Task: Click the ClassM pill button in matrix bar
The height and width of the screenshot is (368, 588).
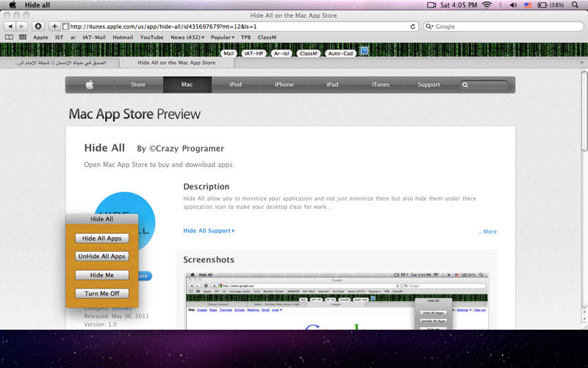Action: point(308,53)
